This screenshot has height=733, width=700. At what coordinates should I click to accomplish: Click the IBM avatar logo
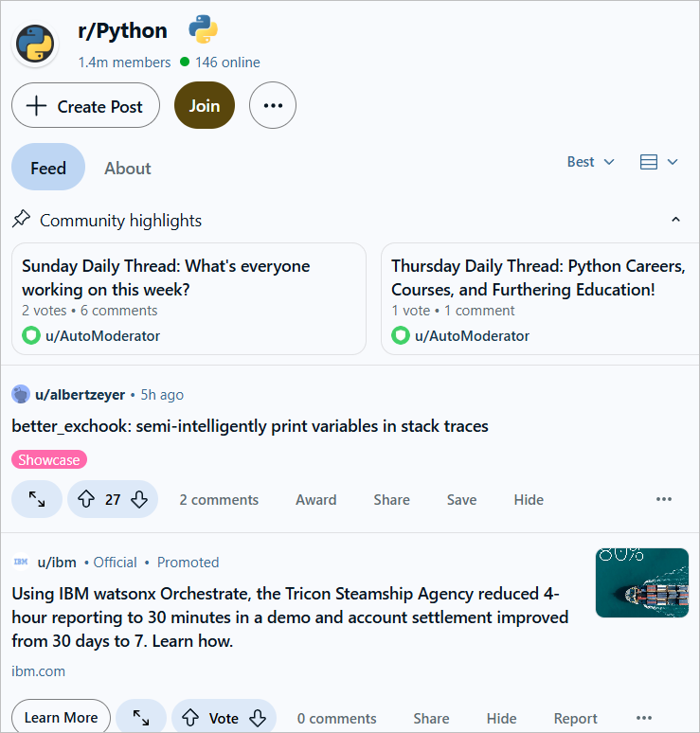21,562
